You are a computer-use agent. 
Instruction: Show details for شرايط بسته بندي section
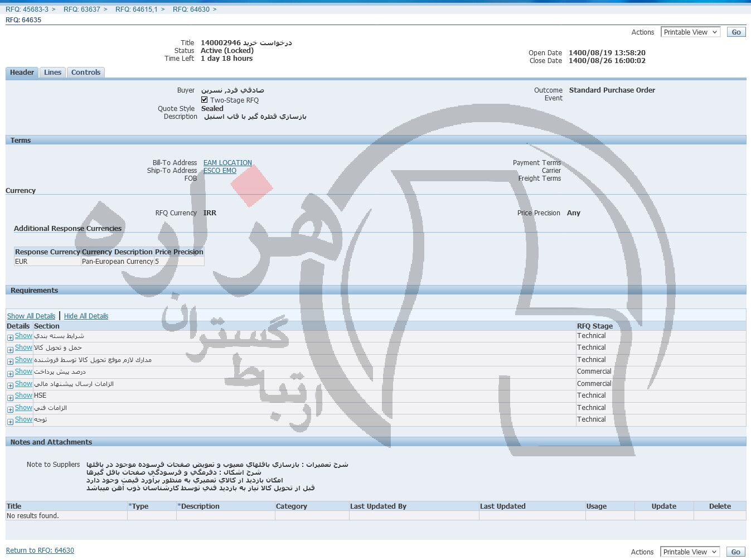(23, 336)
